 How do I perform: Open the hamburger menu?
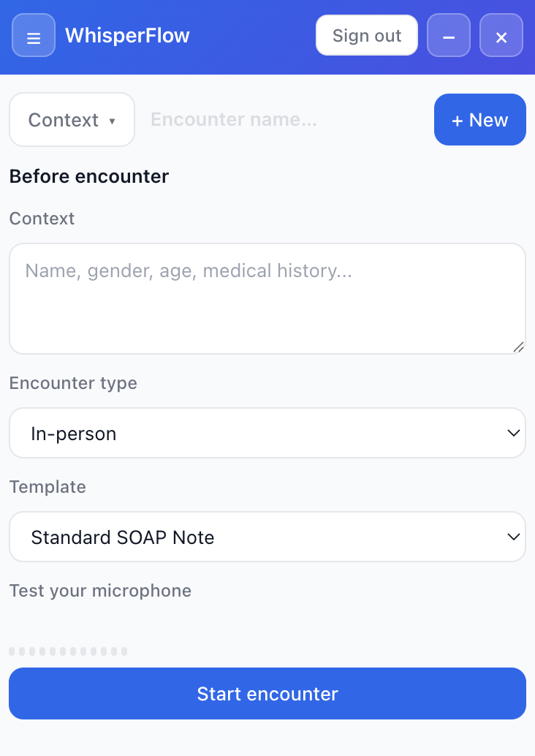coord(34,36)
